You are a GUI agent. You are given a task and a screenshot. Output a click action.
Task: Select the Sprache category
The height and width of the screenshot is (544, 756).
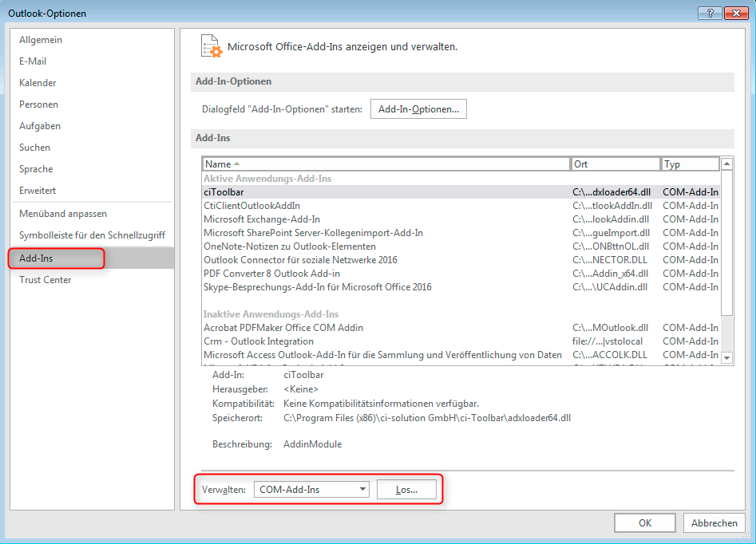pyautogui.click(x=92, y=169)
